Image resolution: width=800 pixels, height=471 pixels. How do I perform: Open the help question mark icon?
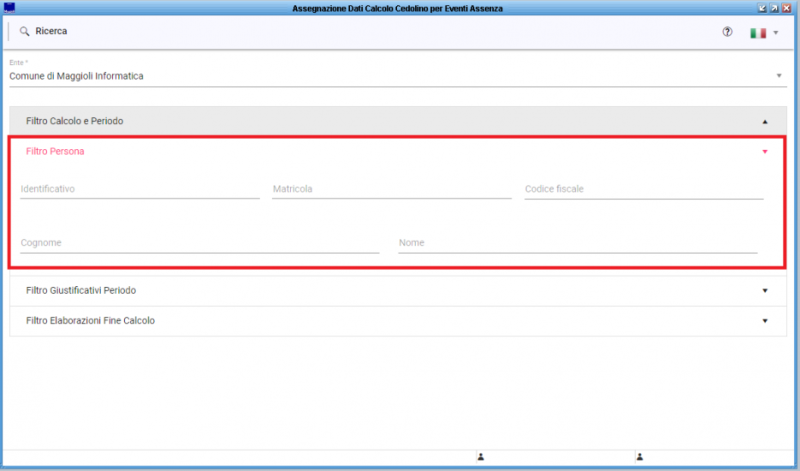coord(727,32)
